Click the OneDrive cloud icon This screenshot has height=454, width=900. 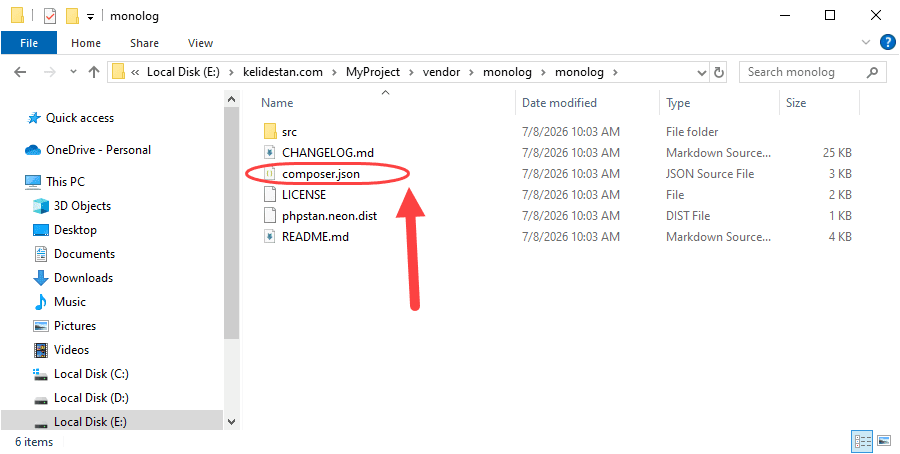point(33,150)
